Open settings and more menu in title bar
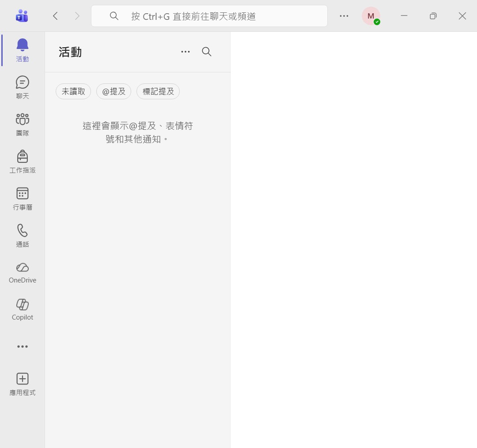 [x=344, y=16]
